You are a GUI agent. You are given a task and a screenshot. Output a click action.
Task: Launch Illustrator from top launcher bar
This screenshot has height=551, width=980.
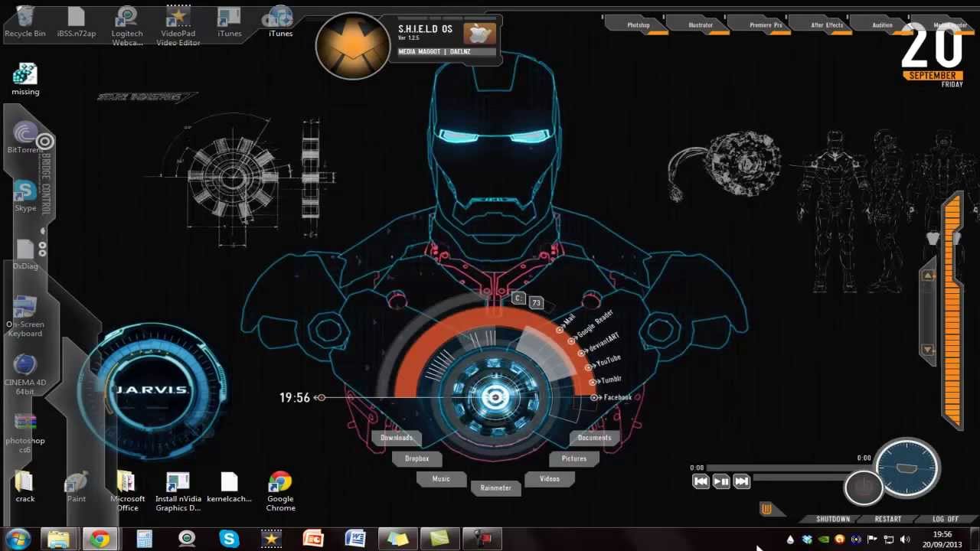(700, 25)
